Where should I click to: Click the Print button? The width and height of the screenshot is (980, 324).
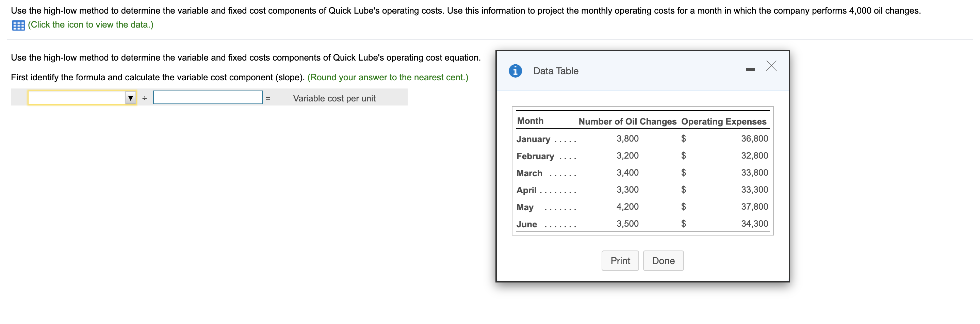pos(620,260)
